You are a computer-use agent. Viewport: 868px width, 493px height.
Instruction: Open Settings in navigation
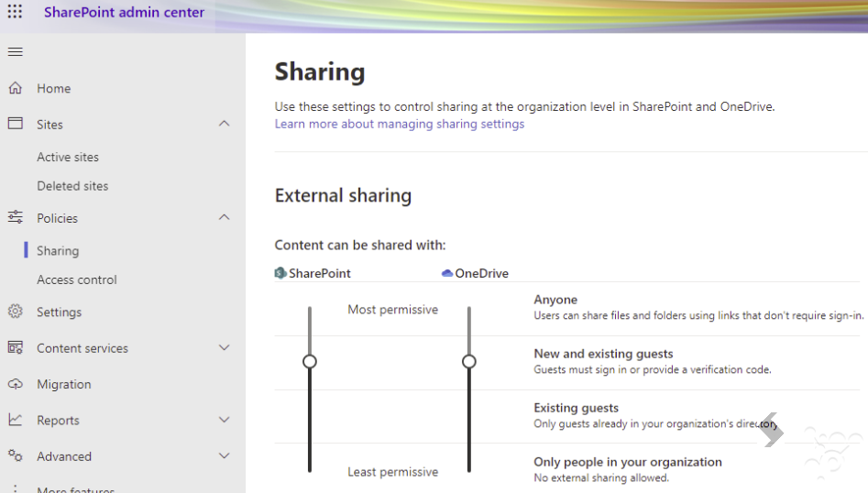60,312
